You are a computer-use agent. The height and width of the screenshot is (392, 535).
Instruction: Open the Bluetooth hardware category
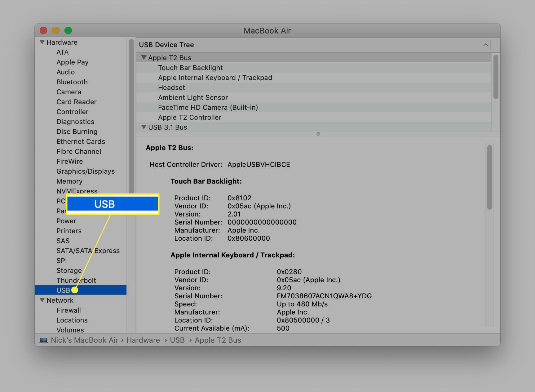tap(72, 82)
